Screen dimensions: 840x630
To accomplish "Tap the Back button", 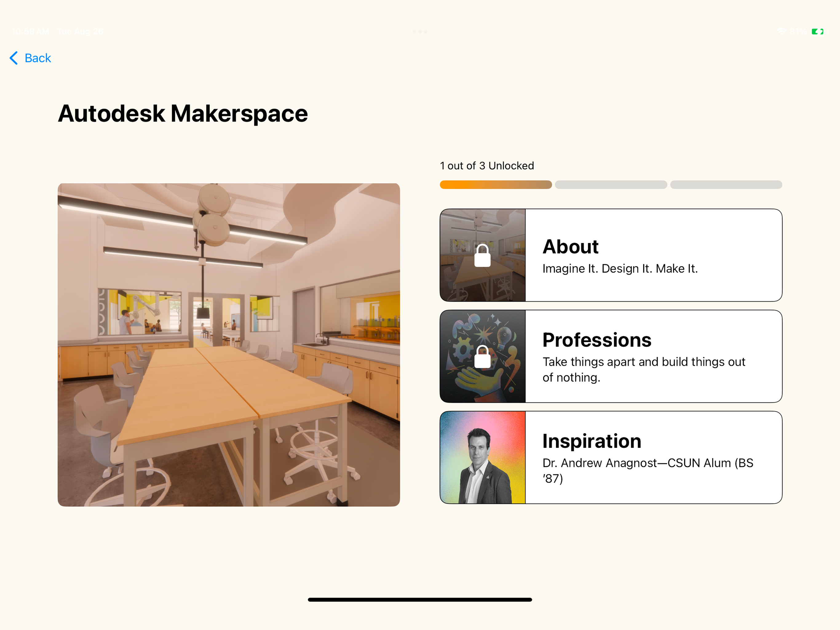I will point(30,58).
